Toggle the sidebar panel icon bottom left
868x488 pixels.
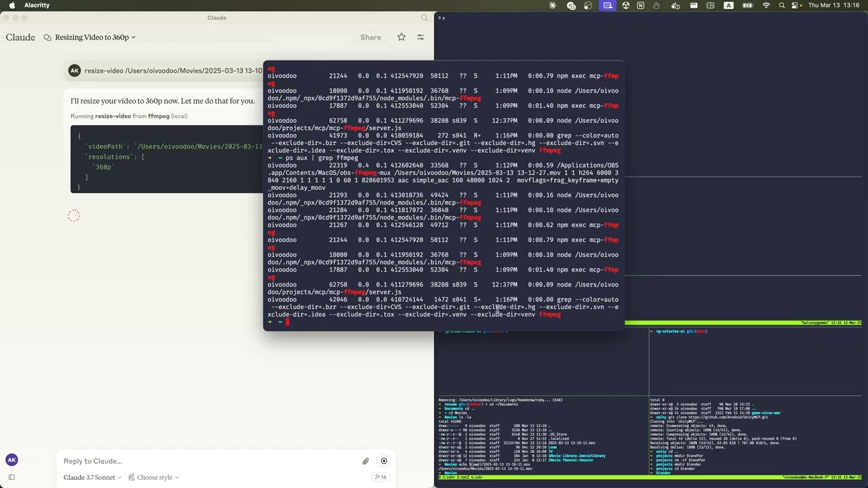coord(12,477)
